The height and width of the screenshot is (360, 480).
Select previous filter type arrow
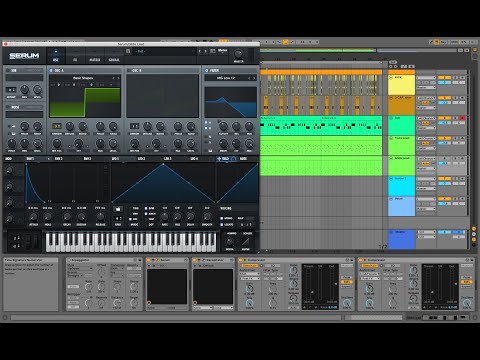pyautogui.click(x=249, y=78)
